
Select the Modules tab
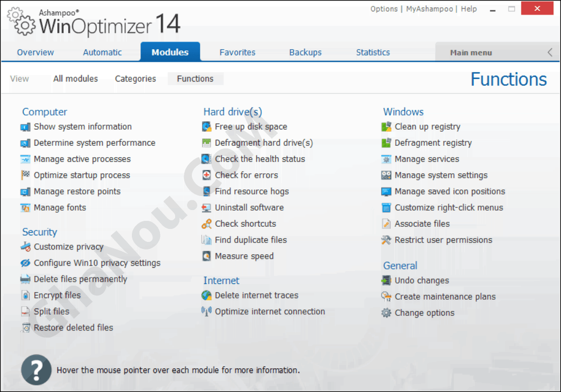click(x=170, y=52)
